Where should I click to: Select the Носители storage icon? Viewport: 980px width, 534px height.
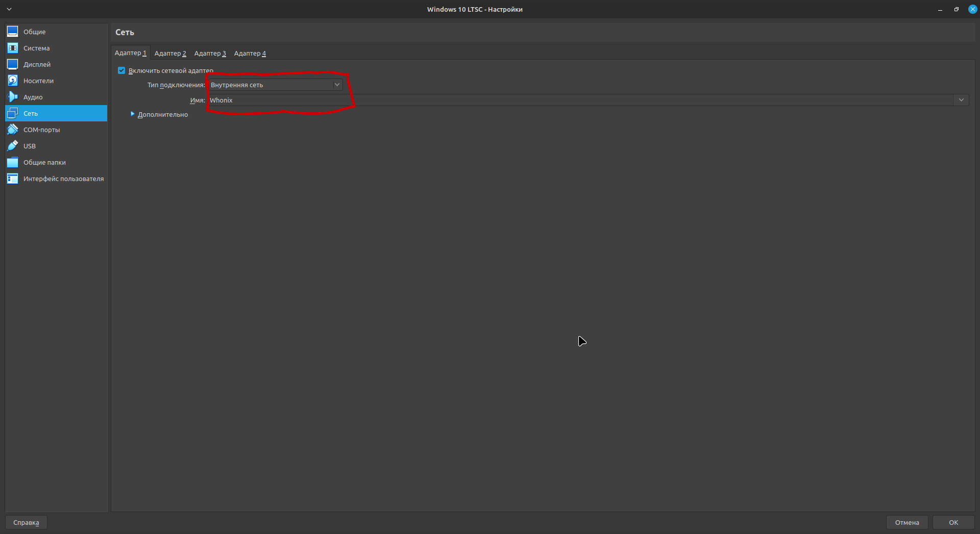tap(13, 81)
